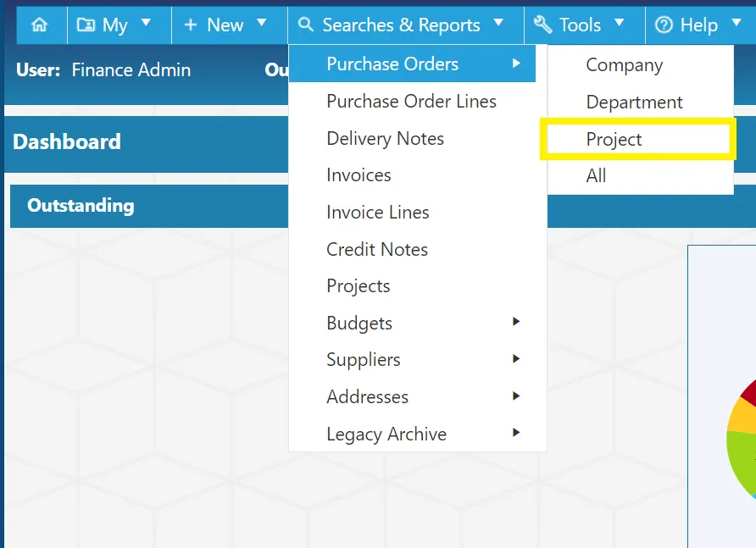Click Searches & Reports menu label
Viewport: 756px width, 548px height.
point(401,25)
